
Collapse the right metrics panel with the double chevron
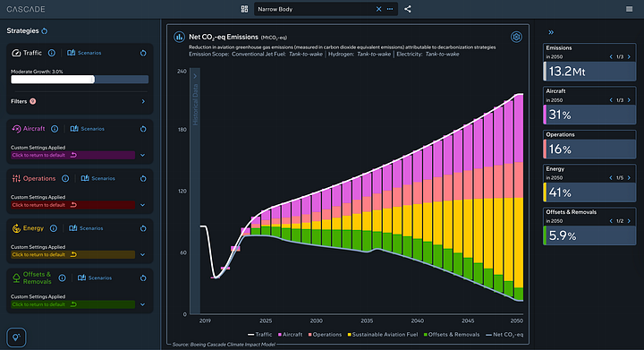click(551, 32)
